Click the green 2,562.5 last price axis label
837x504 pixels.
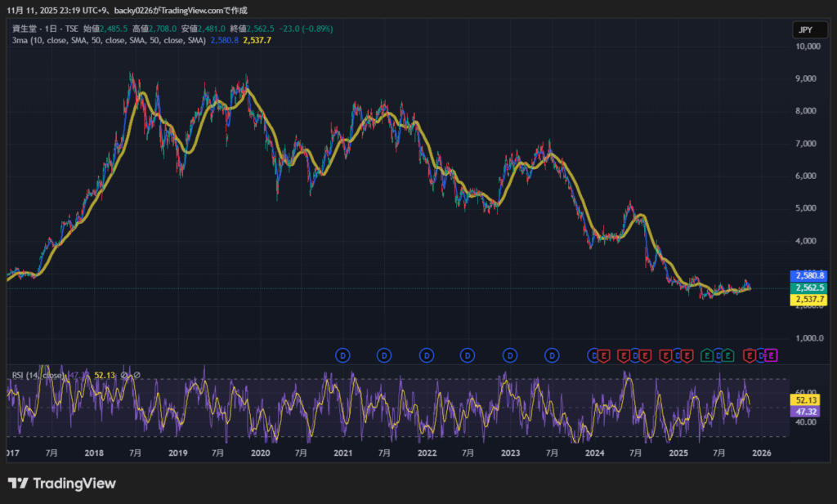(x=808, y=288)
